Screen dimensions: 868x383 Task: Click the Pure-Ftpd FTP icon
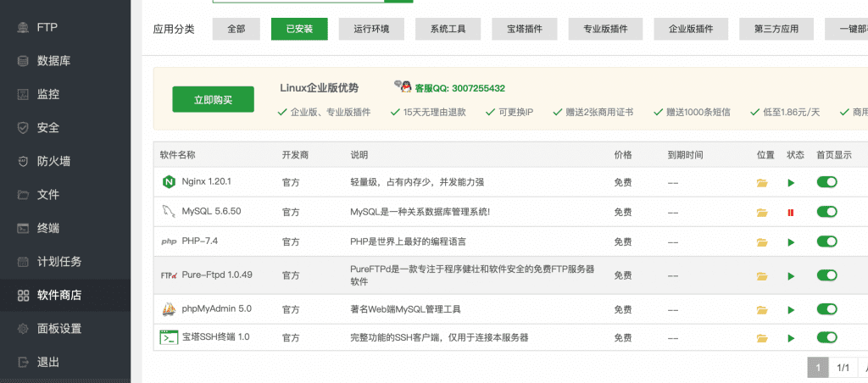[169, 275]
